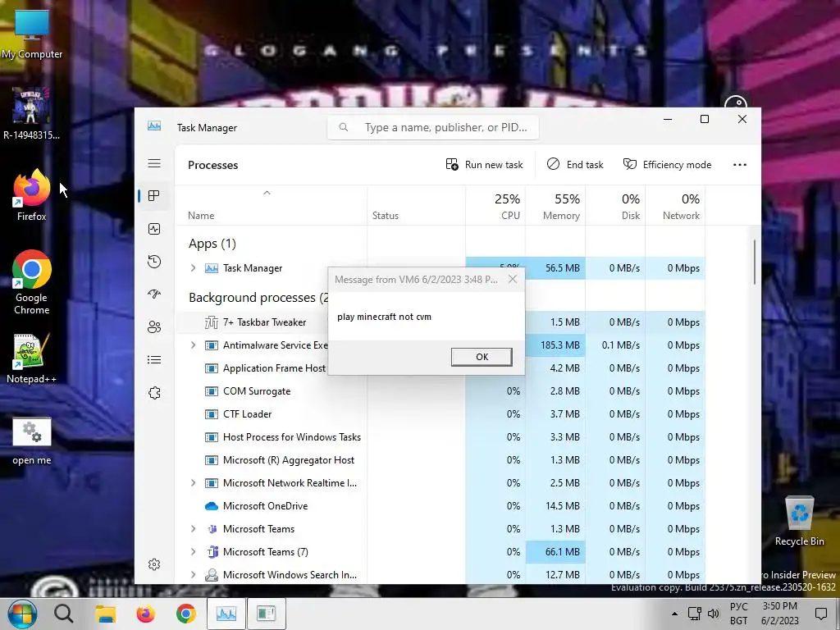Launch Chrome from the taskbar

186,614
